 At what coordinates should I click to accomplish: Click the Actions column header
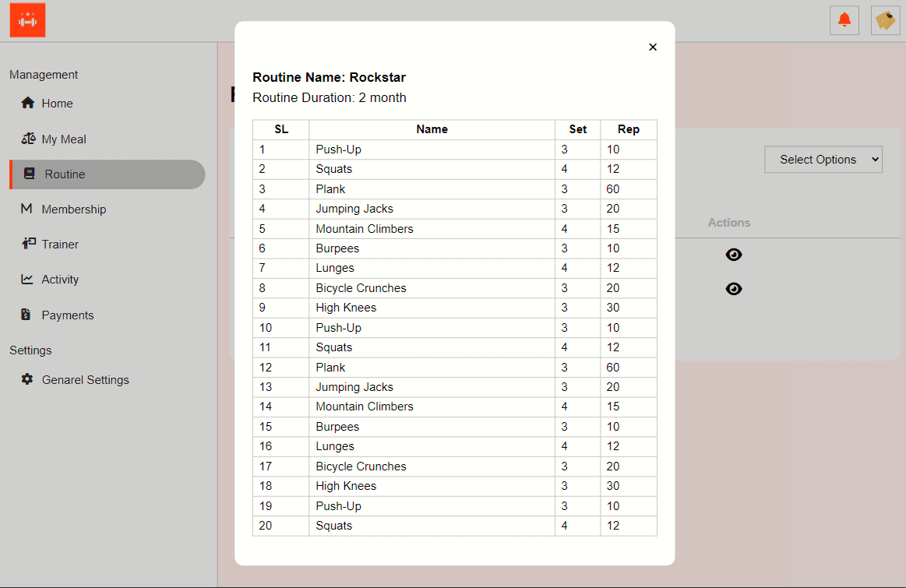(x=729, y=223)
